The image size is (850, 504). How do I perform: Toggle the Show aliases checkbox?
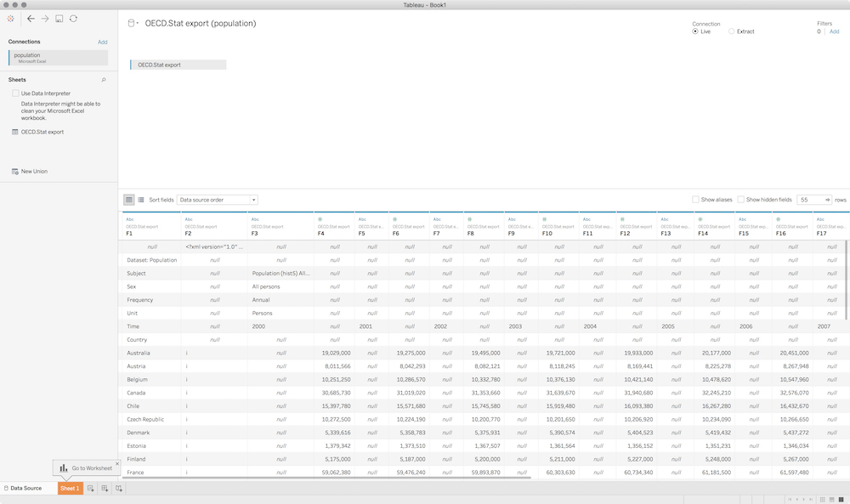(695, 200)
